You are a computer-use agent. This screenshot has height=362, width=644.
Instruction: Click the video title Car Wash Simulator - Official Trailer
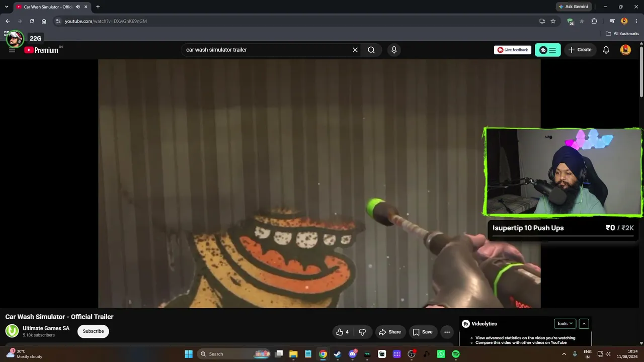point(59,317)
